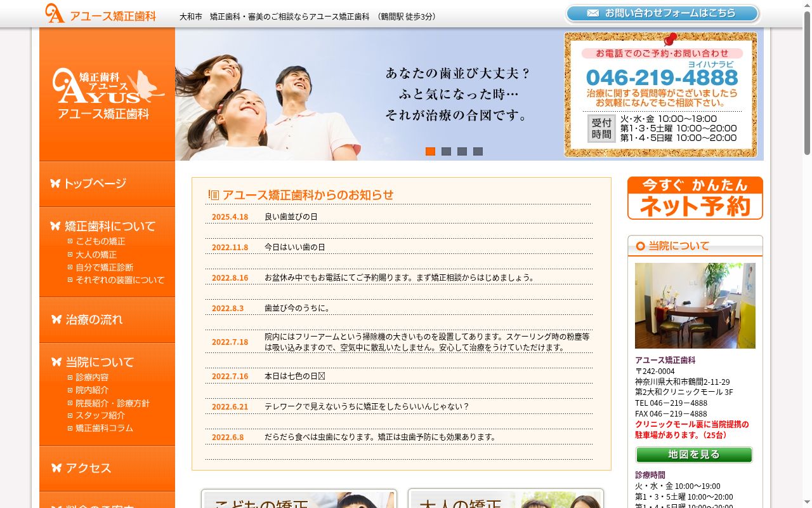Click the page vertical scrollbar thumb
The height and width of the screenshot is (508, 812).
click(x=807, y=83)
